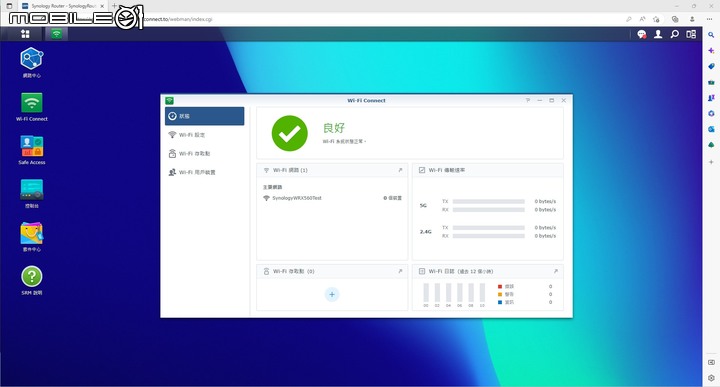Viewport: 720px width, 387px height.
Task: Click the 00 hour log bar
Action: [x=426, y=292]
